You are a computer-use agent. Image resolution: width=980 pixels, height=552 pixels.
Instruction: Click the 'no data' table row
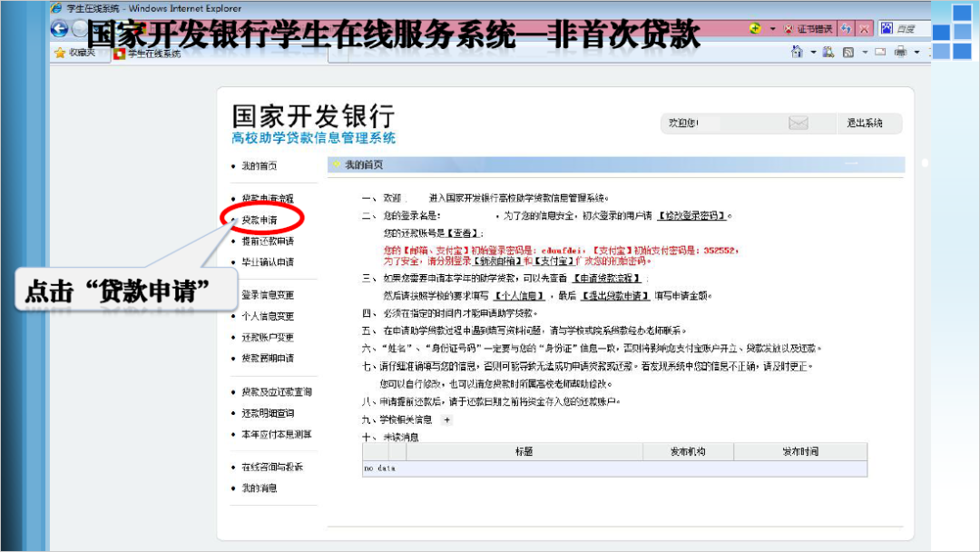coord(614,468)
